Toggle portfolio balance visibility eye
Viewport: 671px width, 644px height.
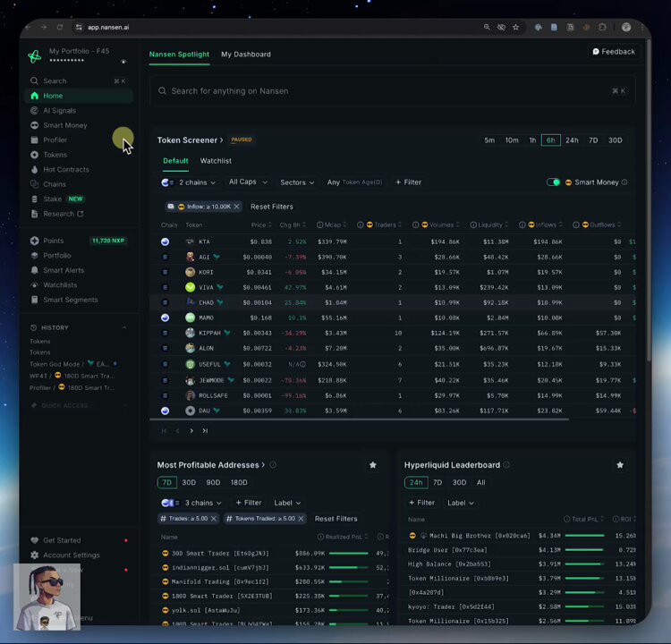pos(123,61)
